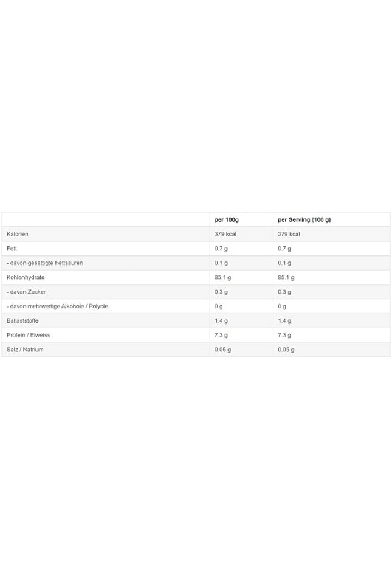Click the 379 kcal value under per 100g
The image size is (392, 569).
[x=225, y=234]
